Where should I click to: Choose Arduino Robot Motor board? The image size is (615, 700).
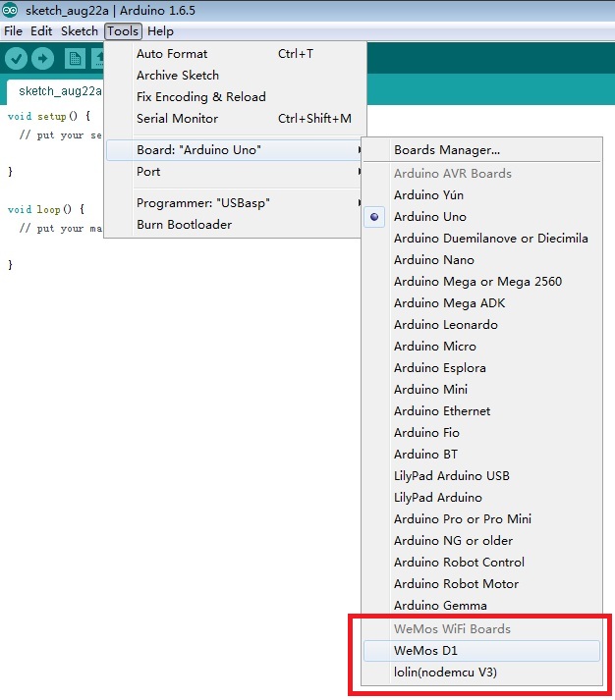[481, 584]
